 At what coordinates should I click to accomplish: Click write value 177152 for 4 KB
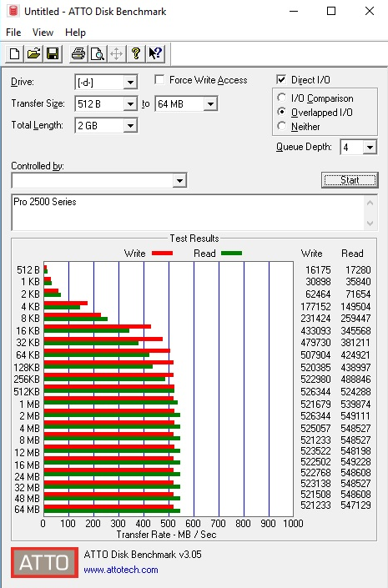coord(316,307)
